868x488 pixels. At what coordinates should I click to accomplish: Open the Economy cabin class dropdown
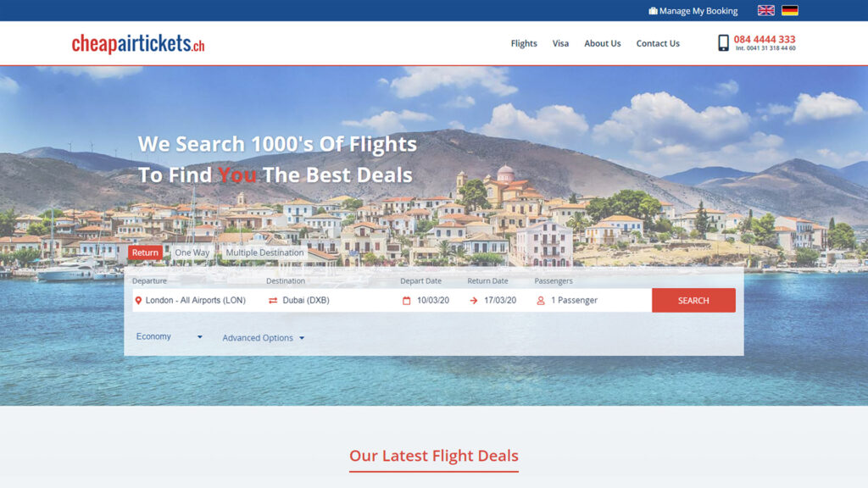click(170, 336)
